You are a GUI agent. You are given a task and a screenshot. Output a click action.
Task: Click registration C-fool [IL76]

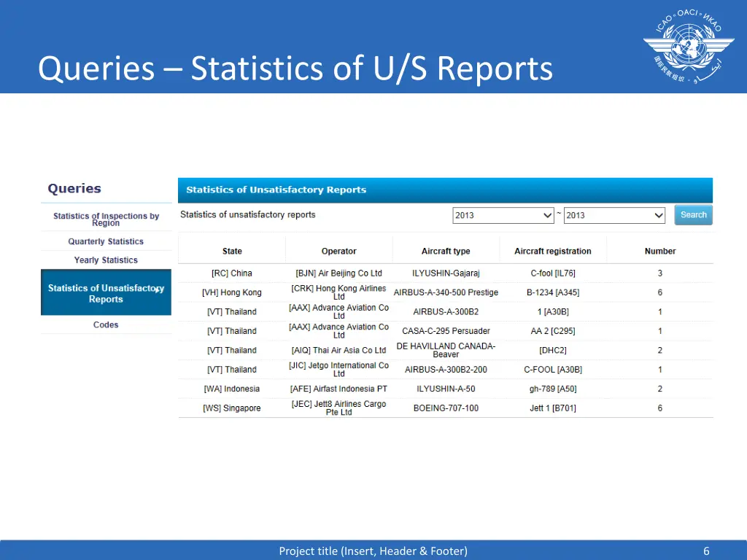tap(553, 273)
